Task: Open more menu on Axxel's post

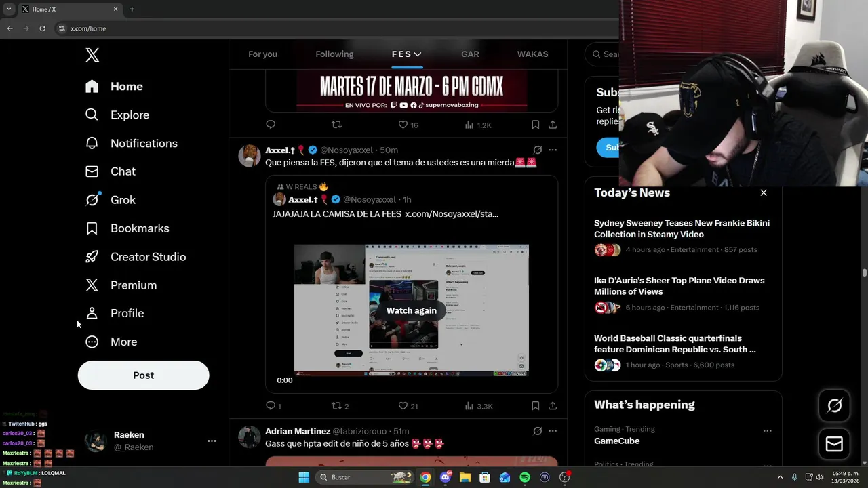Action: (x=553, y=150)
